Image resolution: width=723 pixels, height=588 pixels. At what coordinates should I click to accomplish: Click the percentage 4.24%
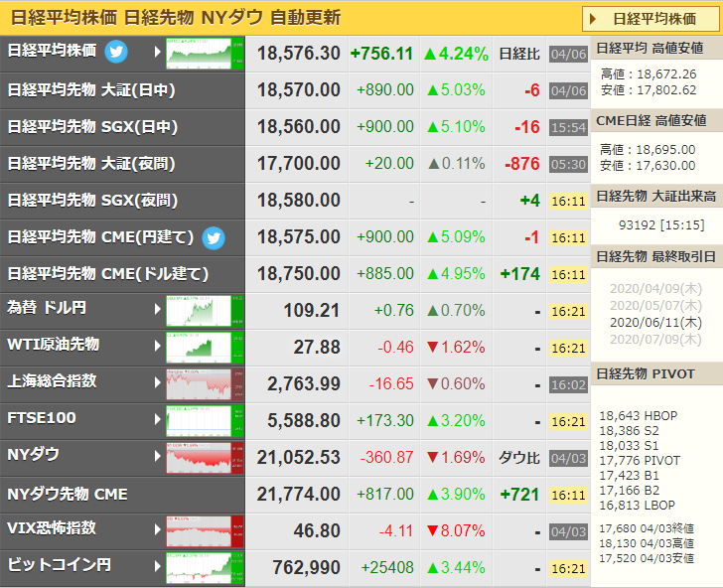(464, 54)
